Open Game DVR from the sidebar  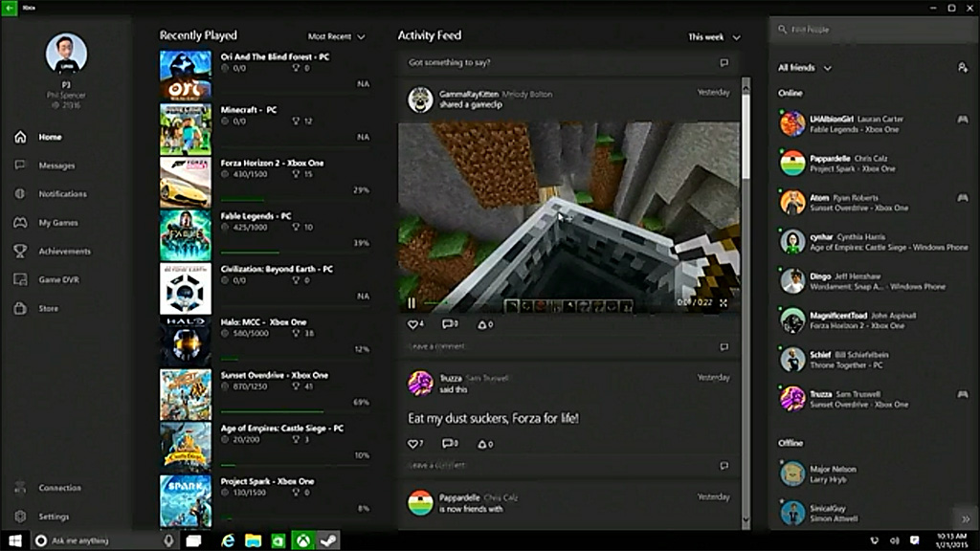click(x=20, y=280)
